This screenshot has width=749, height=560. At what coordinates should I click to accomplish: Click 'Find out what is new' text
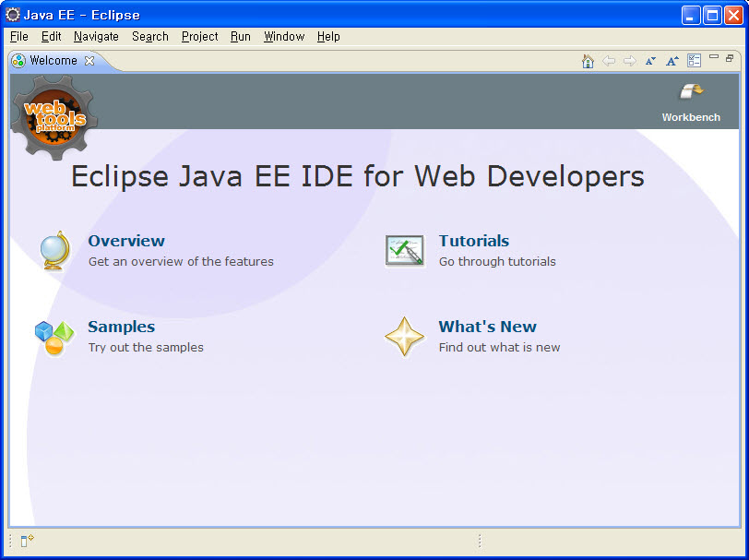(499, 348)
